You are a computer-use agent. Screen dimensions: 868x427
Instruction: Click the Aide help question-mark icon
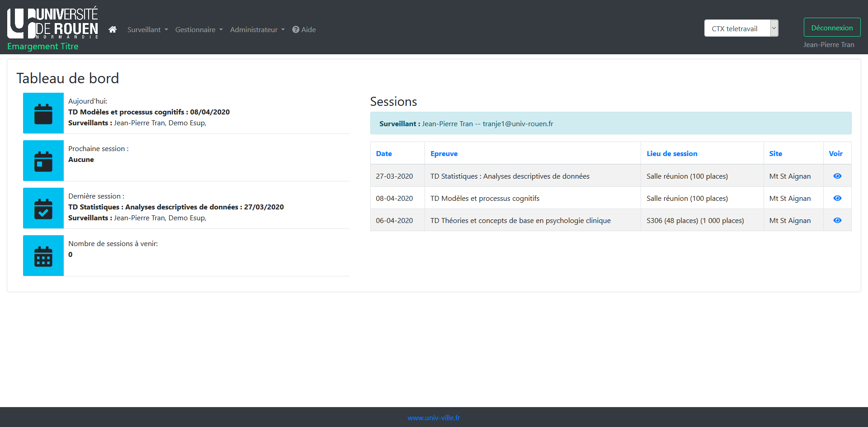tap(296, 29)
